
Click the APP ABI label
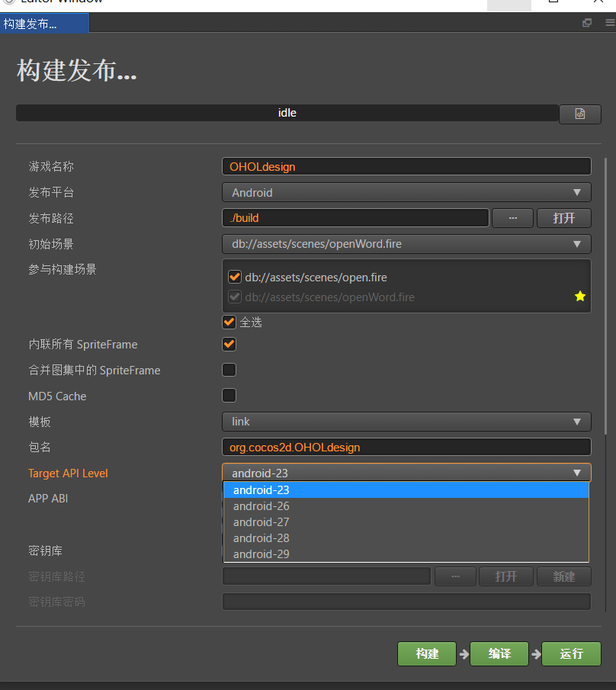pos(48,498)
